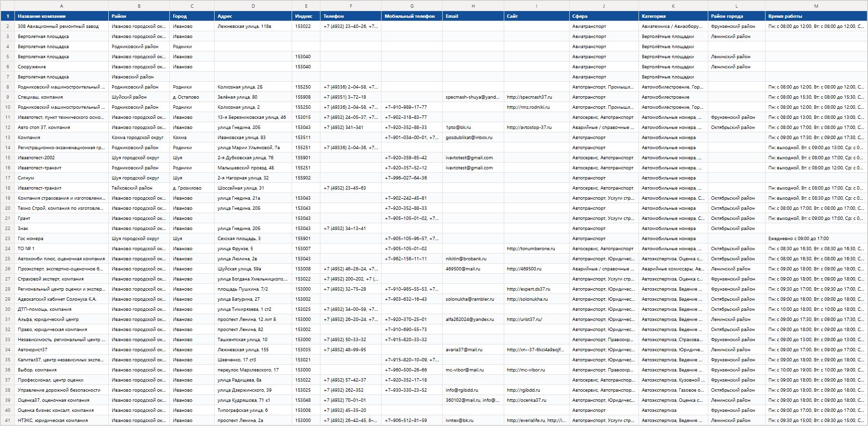Select the 'Ивановский район' cell
The height and width of the screenshot is (434, 868).
click(139, 77)
